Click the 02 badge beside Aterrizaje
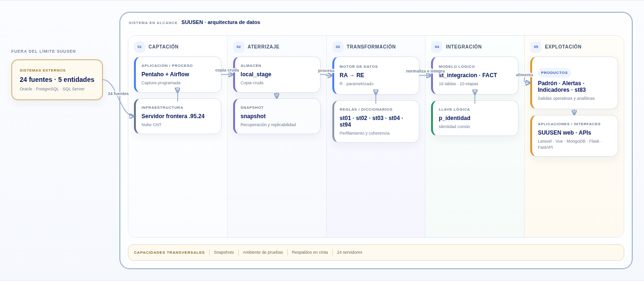 pyautogui.click(x=239, y=47)
